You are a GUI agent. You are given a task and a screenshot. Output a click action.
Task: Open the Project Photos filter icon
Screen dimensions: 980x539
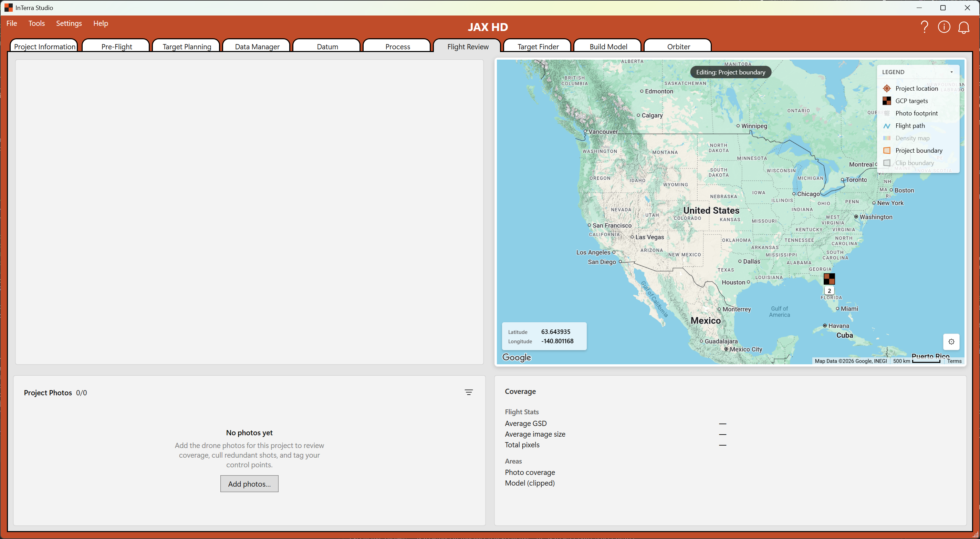point(469,392)
